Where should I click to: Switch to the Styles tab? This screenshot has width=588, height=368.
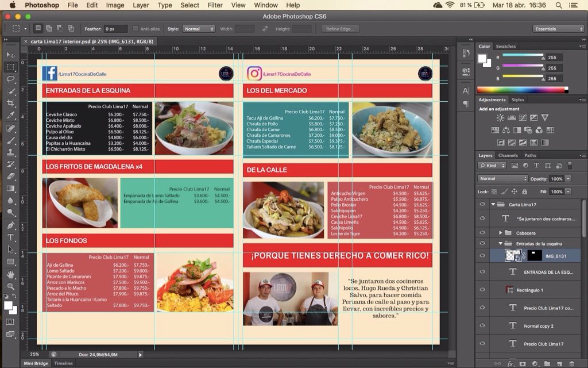(517, 99)
